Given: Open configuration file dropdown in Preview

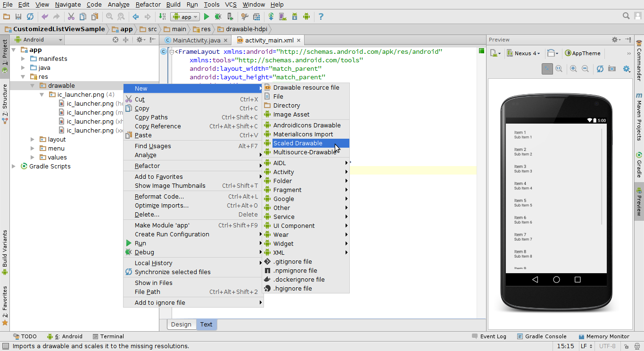Looking at the screenshot, I should point(495,53).
